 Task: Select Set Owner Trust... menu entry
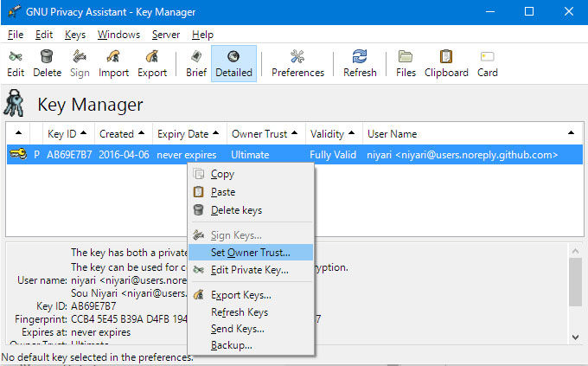(251, 253)
